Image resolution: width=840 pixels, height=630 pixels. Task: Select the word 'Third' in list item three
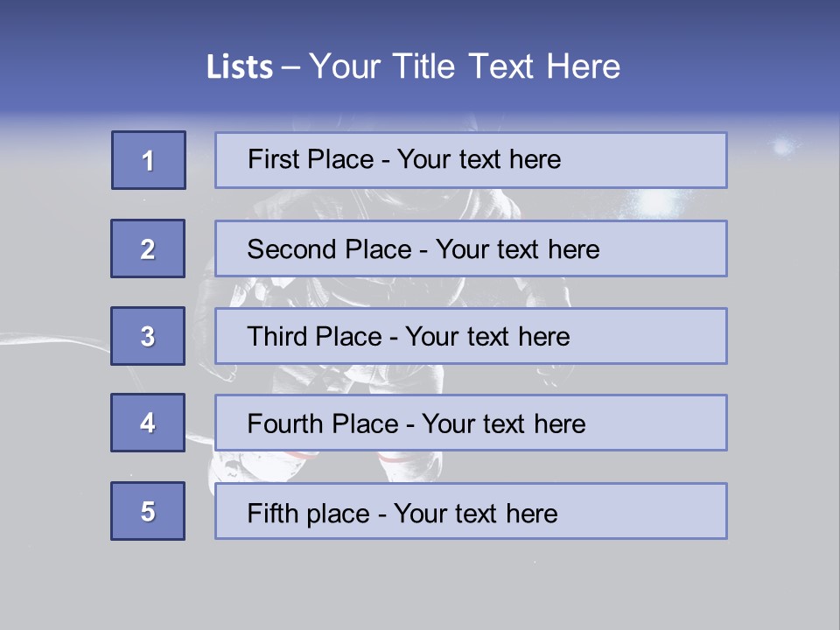pyautogui.click(x=277, y=336)
